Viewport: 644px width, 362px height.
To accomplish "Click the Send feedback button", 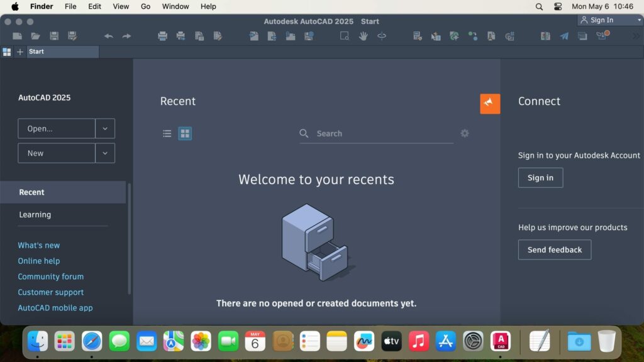I will [x=555, y=250].
